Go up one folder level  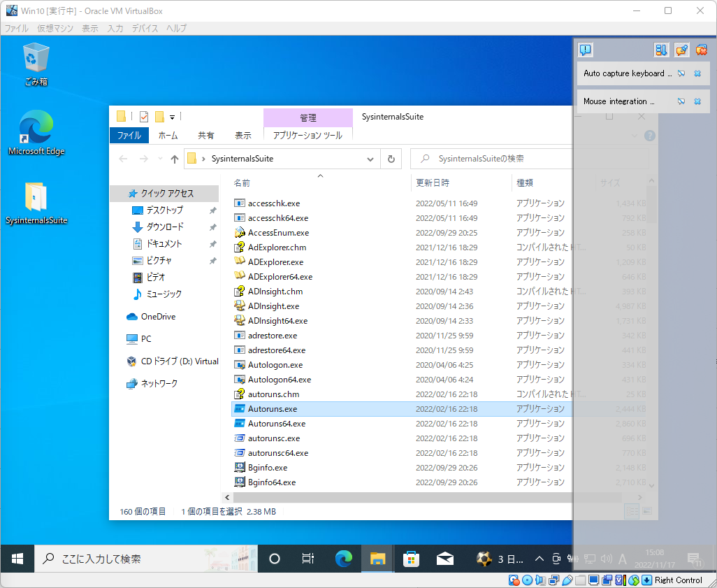pyautogui.click(x=174, y=159)
